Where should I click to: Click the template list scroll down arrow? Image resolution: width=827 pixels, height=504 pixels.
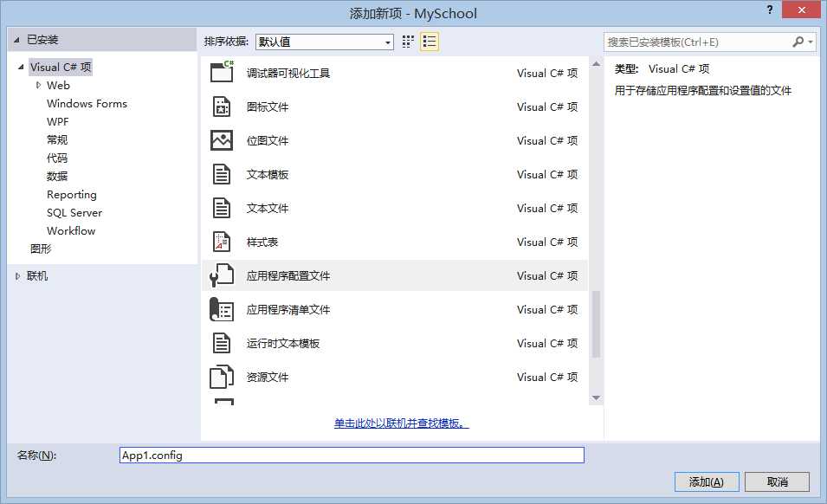(x=596, y=398)
